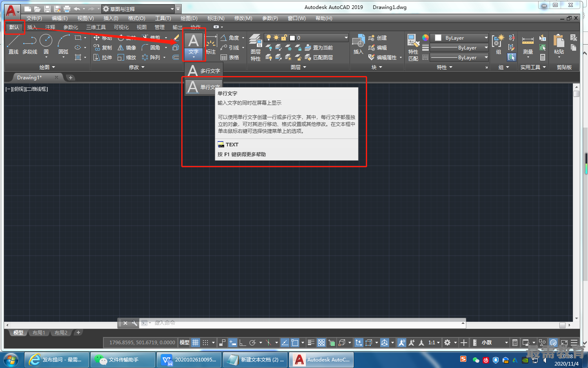Viewport: 588px width, 368px height.
Task: Open the 标注(N) menu
Action: tap(216, 18)
